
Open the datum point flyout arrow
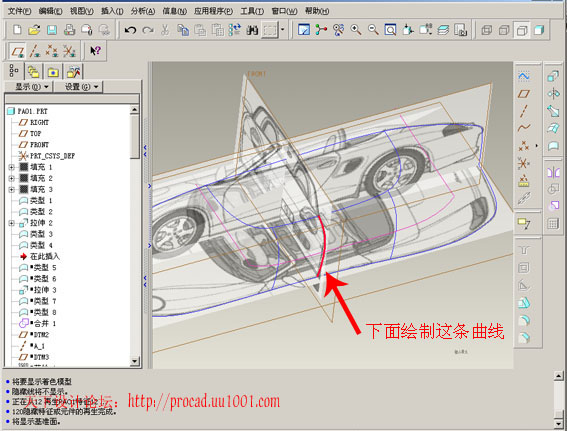[x=537, y=146]
